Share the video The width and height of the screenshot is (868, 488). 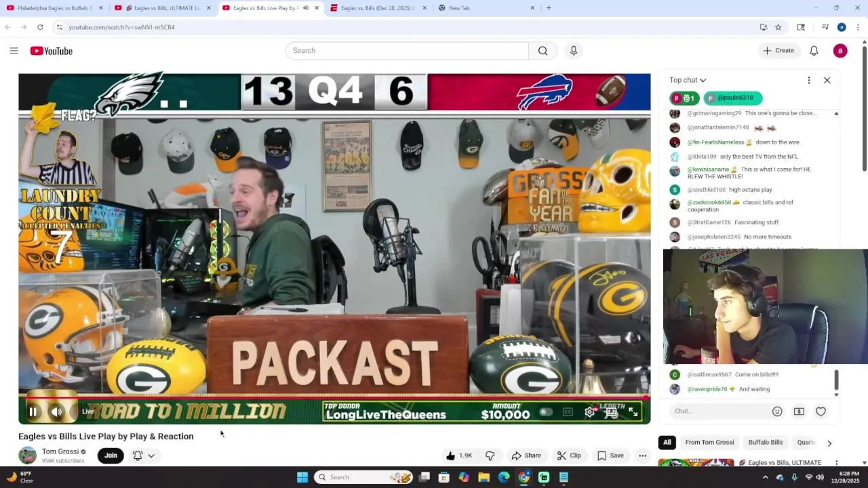click(x=526, y=455)
